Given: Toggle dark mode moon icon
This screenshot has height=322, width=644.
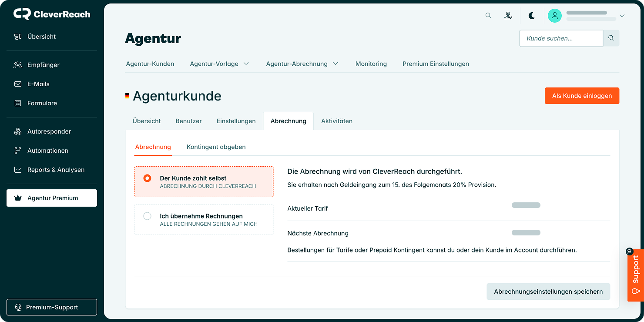Looking at the screenshot, I should tap(532, 16).
